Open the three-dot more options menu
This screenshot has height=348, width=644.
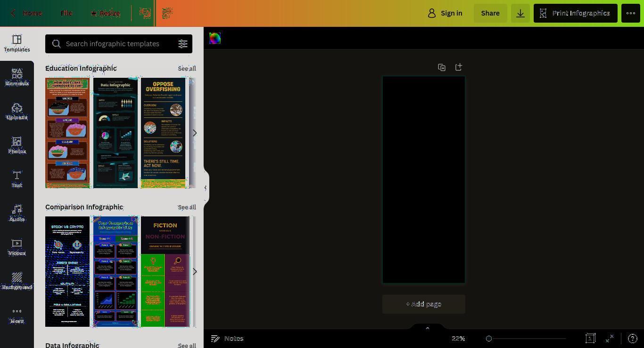631,13
